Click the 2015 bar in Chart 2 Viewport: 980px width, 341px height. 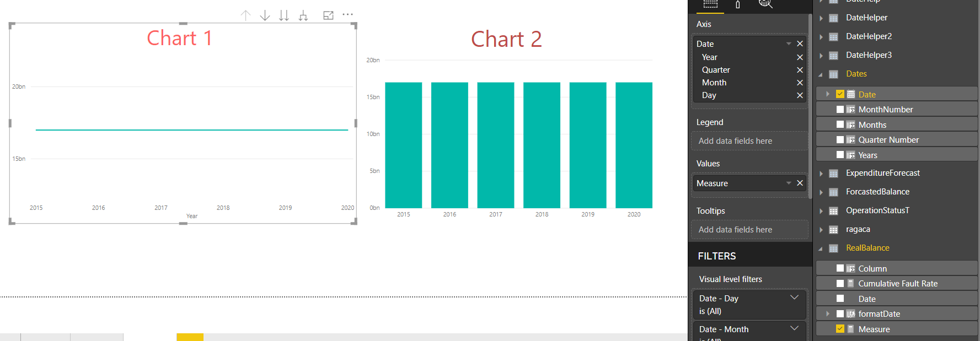(403, 145)
